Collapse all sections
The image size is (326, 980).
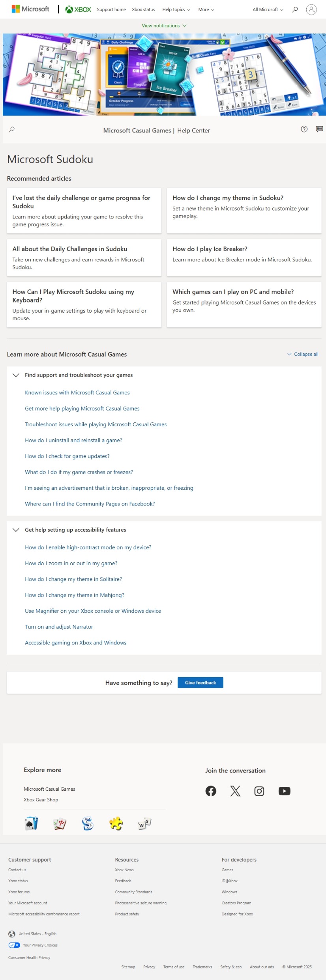tap(303, 354)
